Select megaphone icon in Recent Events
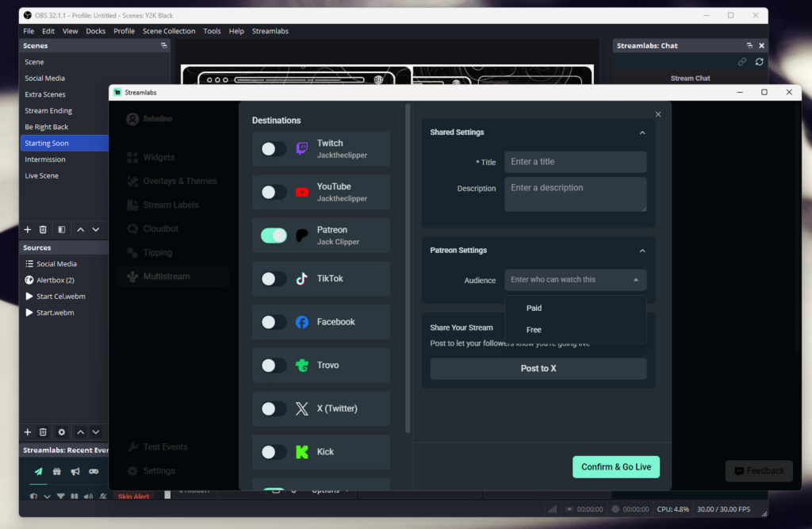Viewport: 812px width, 529px height. [75, 471]
